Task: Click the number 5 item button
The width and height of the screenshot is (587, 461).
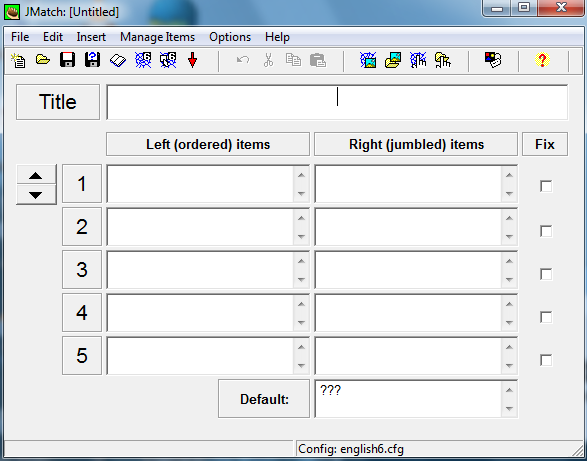Action: 82,356
